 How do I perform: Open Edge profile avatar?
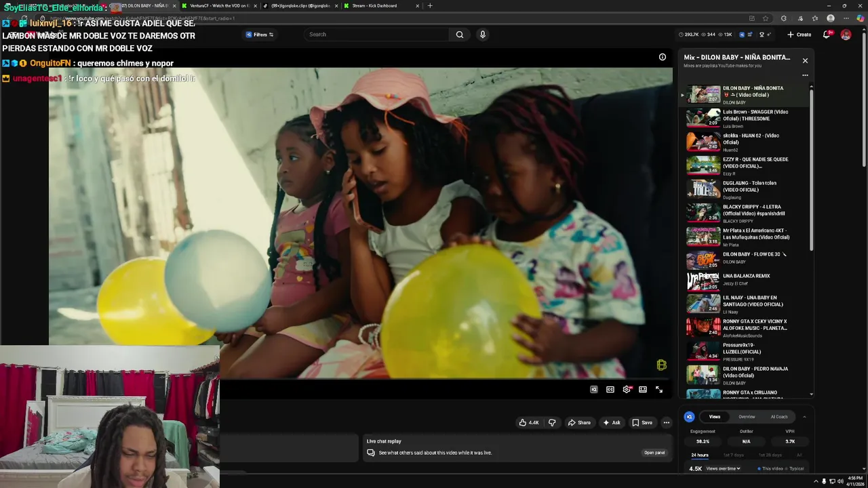[x=831, y=18]
